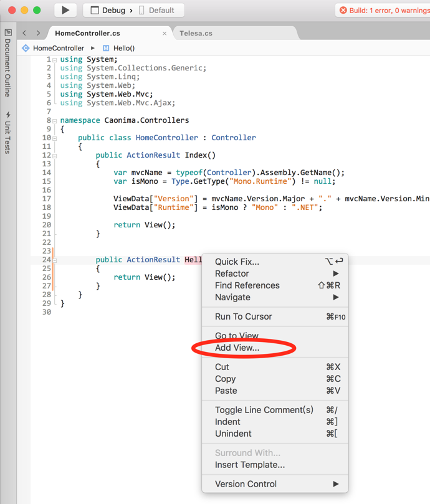The width and height of the screenshot is (430, 504).
Task: Click 'using System.Linq;' on line 3
Action: [x=100, y=77]
